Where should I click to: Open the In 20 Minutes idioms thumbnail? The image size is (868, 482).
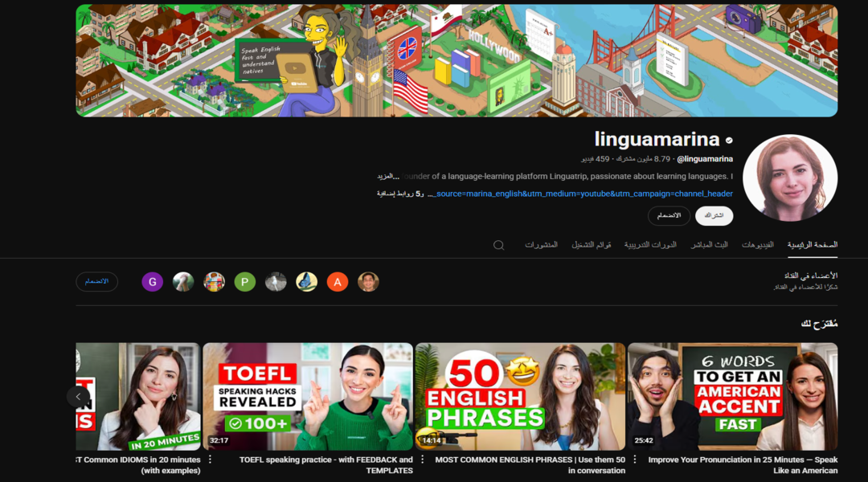[x=138, y=396]
